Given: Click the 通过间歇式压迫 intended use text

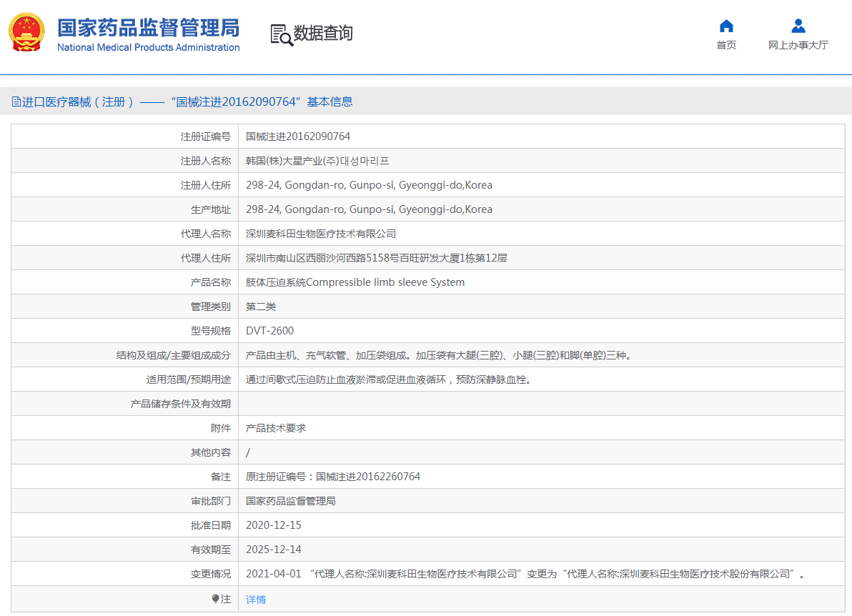Looking at the screenshot, I should click(389, 379).
